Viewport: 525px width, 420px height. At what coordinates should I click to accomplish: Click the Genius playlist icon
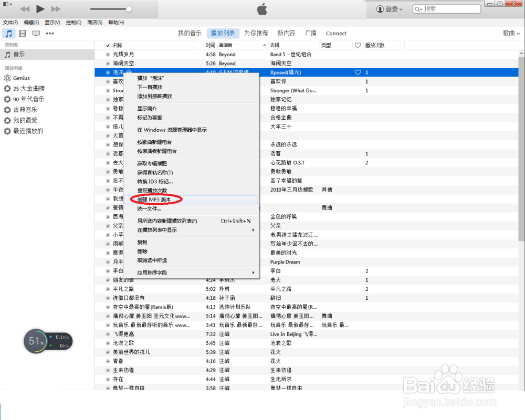point(7,78)
